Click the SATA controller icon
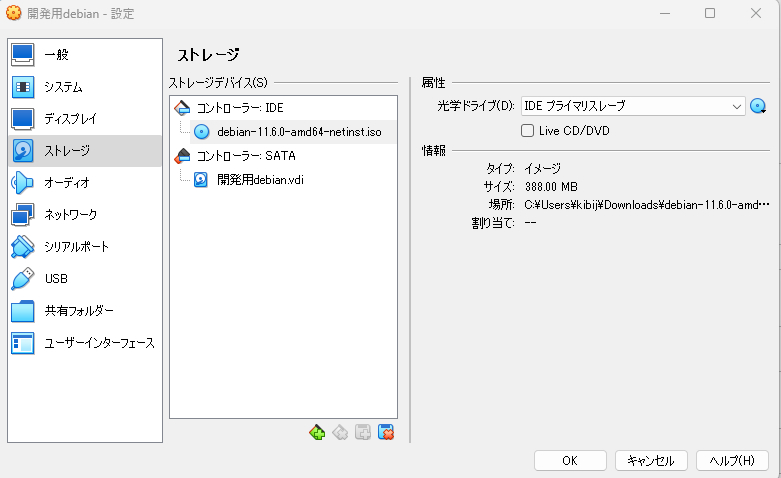The image size is (781, 478). (182, 156)
